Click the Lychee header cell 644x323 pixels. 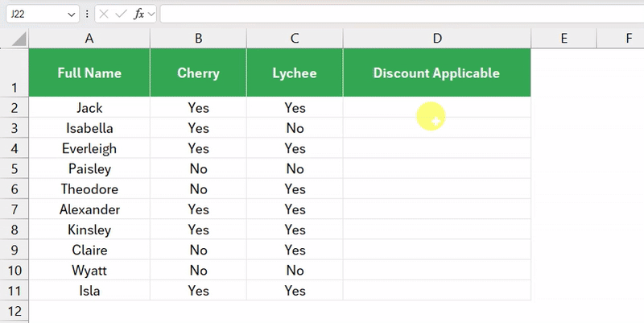pyautogui.click(x=295, y=72)
